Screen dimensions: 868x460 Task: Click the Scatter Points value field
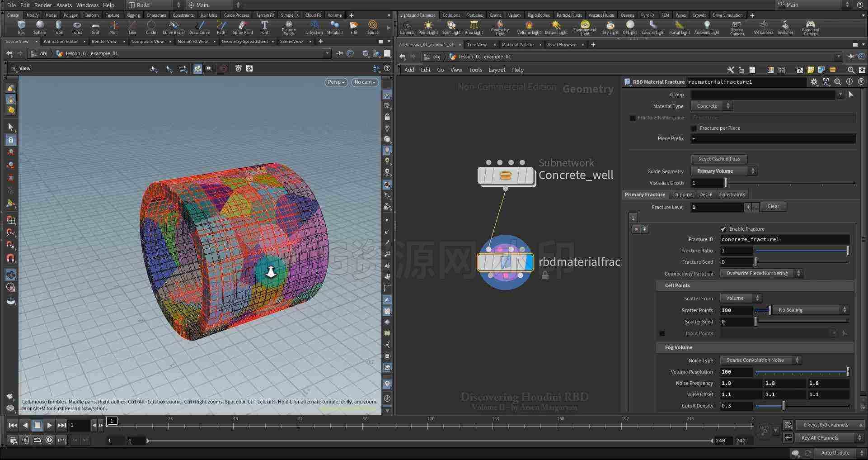click(x=736, y=310)
